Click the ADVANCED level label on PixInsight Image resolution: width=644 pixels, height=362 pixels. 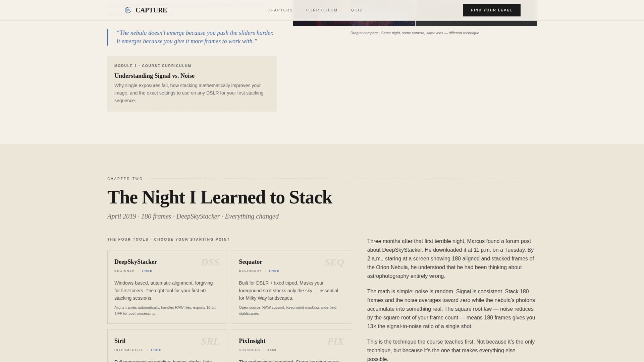tap(249, 350)
